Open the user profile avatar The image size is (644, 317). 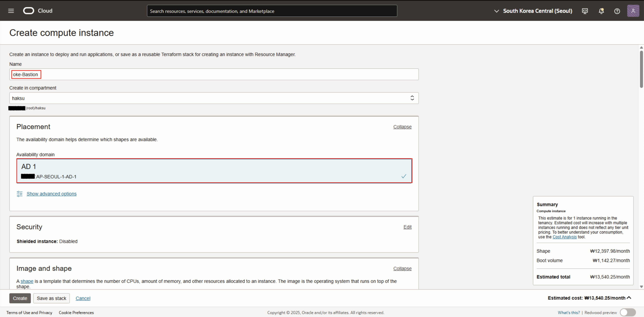[633, 11]
